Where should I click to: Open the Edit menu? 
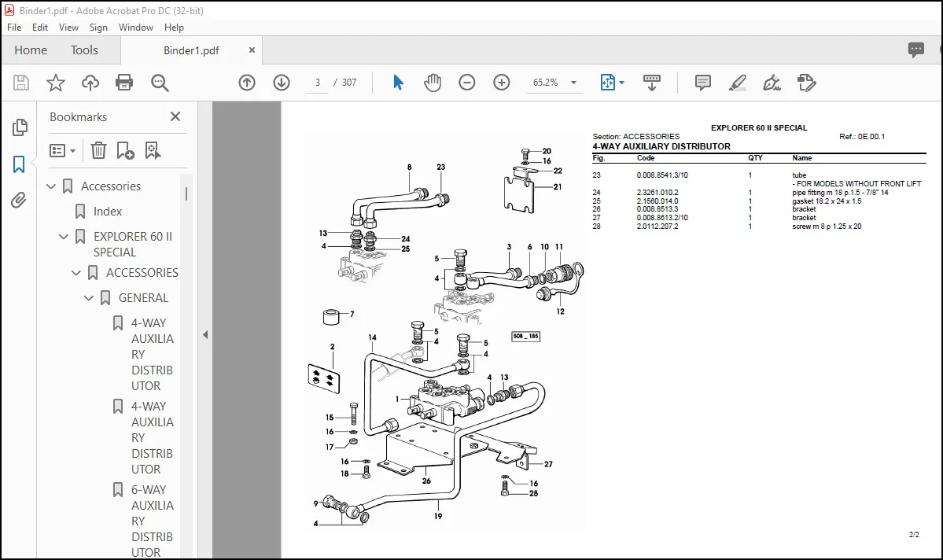[x=39, y=27]
